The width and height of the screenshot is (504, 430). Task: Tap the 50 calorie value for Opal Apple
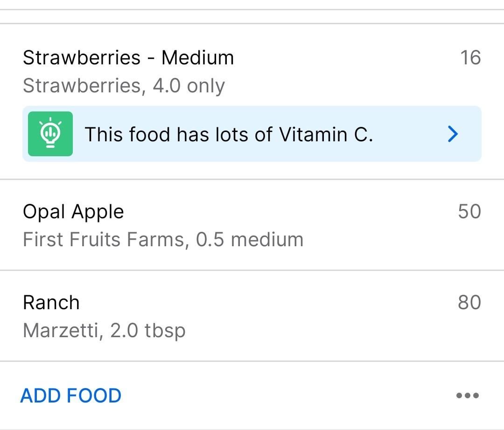[x=469, y=212]
